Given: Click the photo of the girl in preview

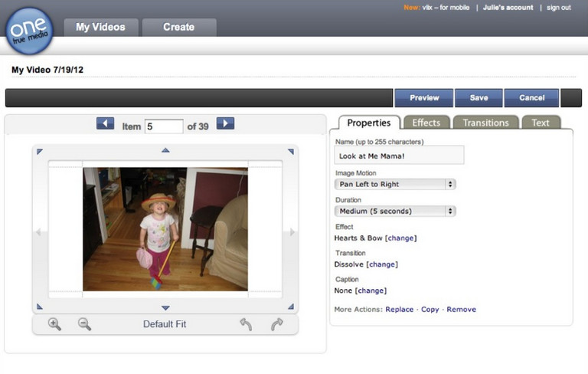Looking at the screenshot, I should coord(165,229).
